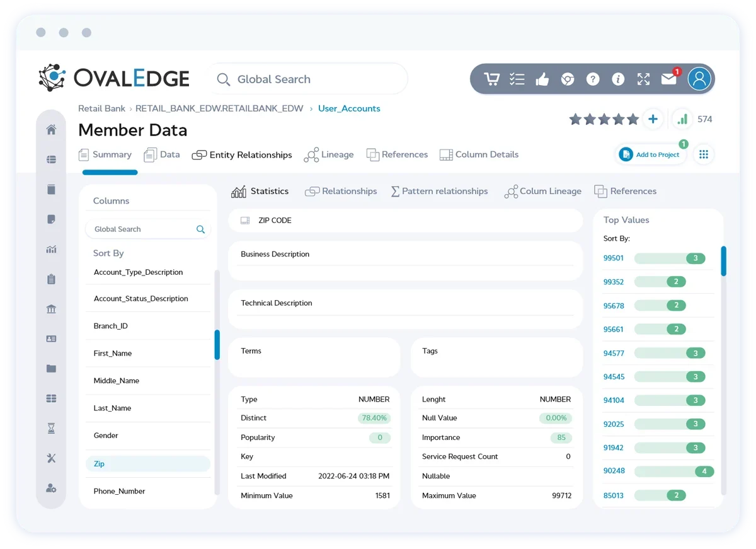This screenshot has height=549, width=756.
Task: Select the Zip column
Action: click(x=148, y=464)
